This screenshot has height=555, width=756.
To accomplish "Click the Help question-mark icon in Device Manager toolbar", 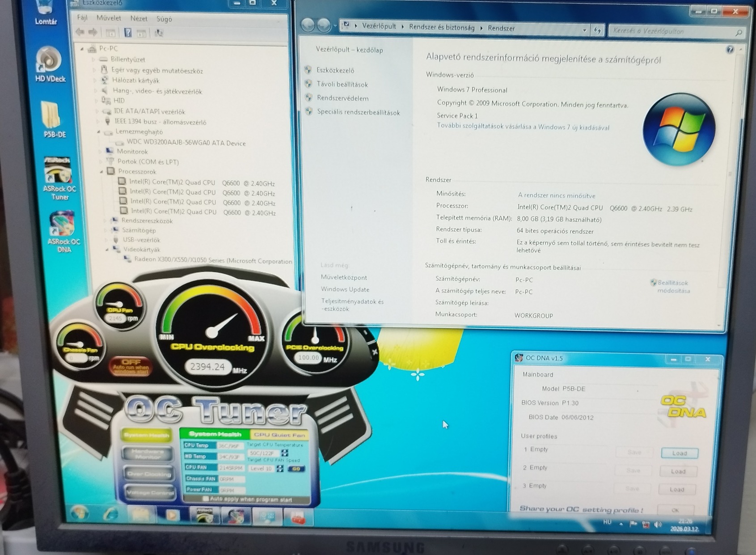I will pyautogui.click(x=128, y=33).
